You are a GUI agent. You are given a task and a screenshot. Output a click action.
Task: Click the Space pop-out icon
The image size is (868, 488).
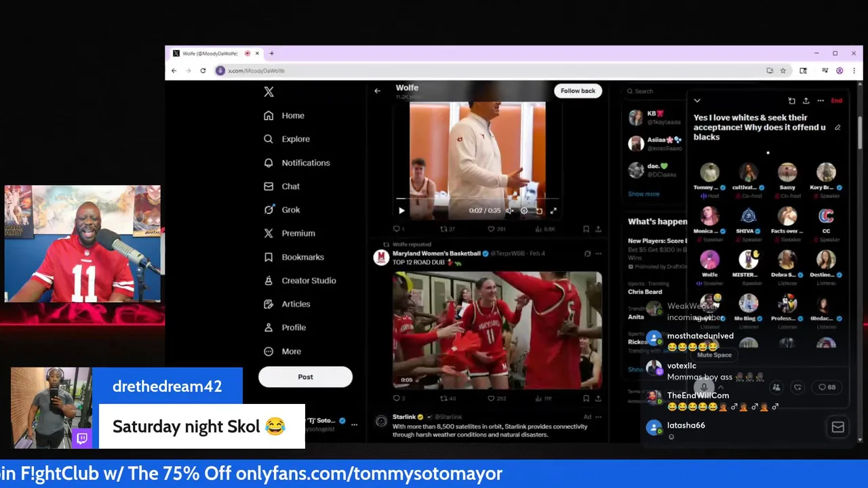(791, 101)
